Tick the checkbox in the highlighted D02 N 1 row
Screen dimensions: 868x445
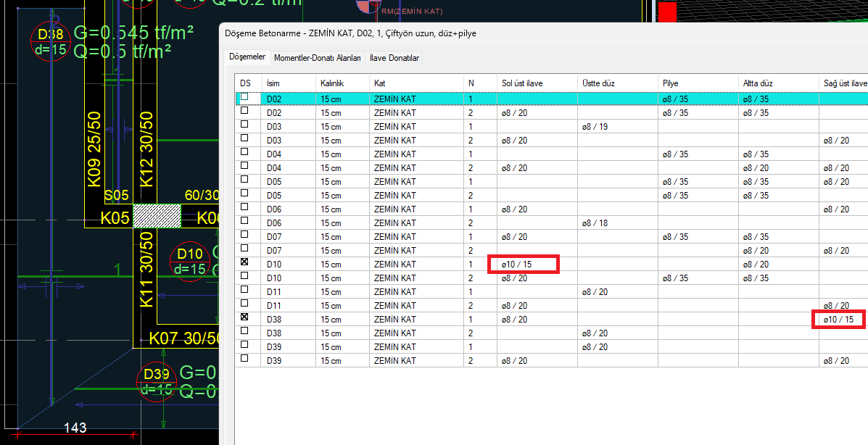point(244,97)
